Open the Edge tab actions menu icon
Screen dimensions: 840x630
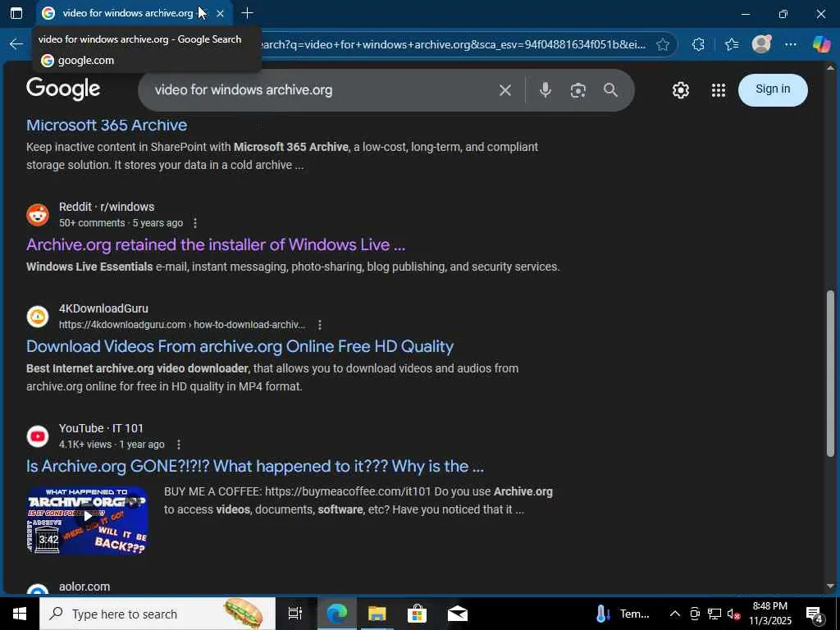[x=16, y=13]
